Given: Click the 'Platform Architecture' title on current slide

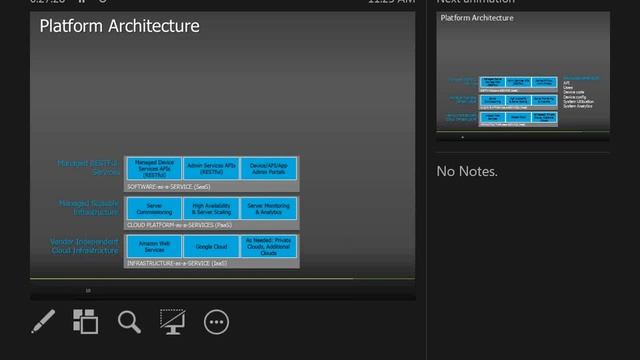Looking at the screenshot, I should pyautogui.click(x=120, y=26).
